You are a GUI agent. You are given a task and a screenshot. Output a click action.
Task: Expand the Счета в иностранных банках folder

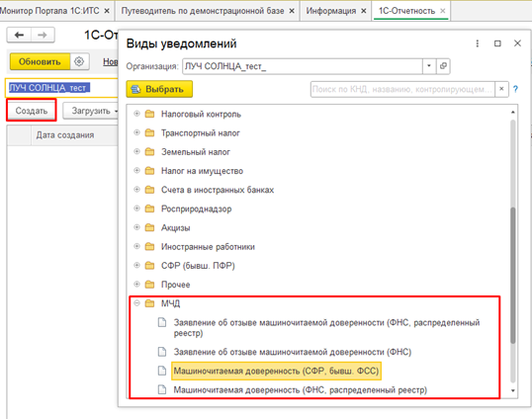(x=136, y=189)
